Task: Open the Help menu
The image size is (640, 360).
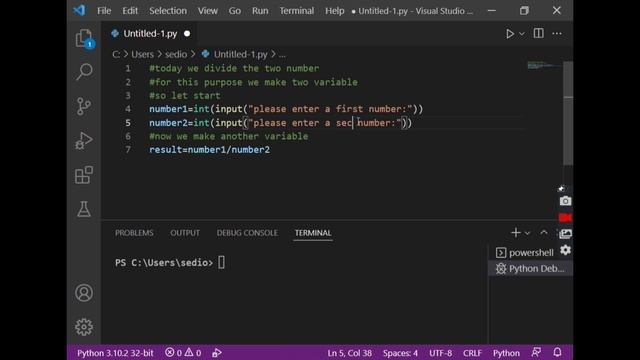Action: point(334,11)
